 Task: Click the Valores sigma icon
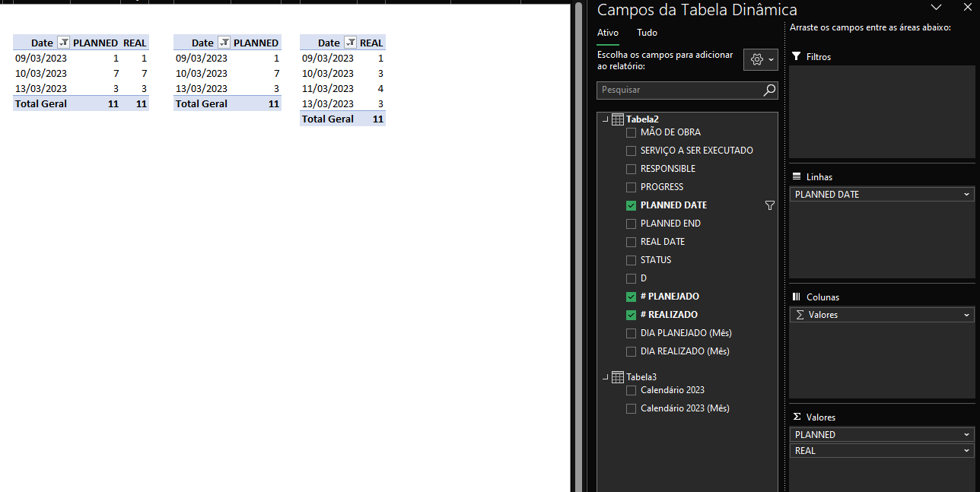(x=797, y=417)
